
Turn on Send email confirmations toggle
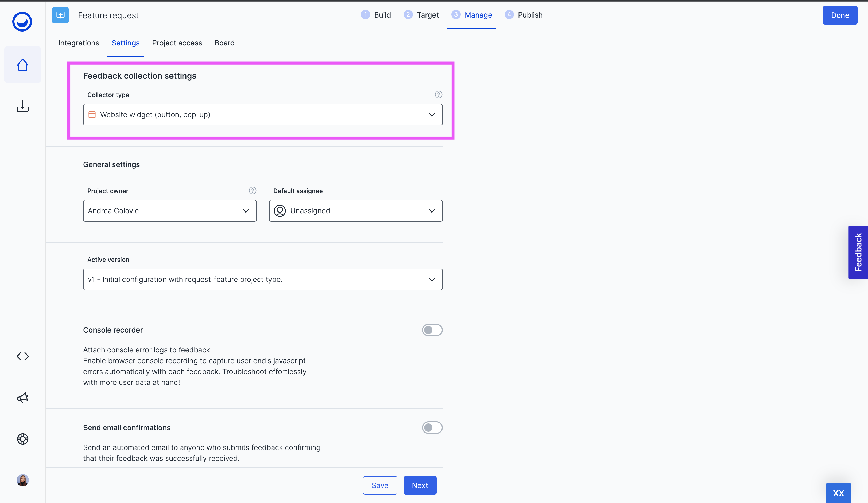432,427
